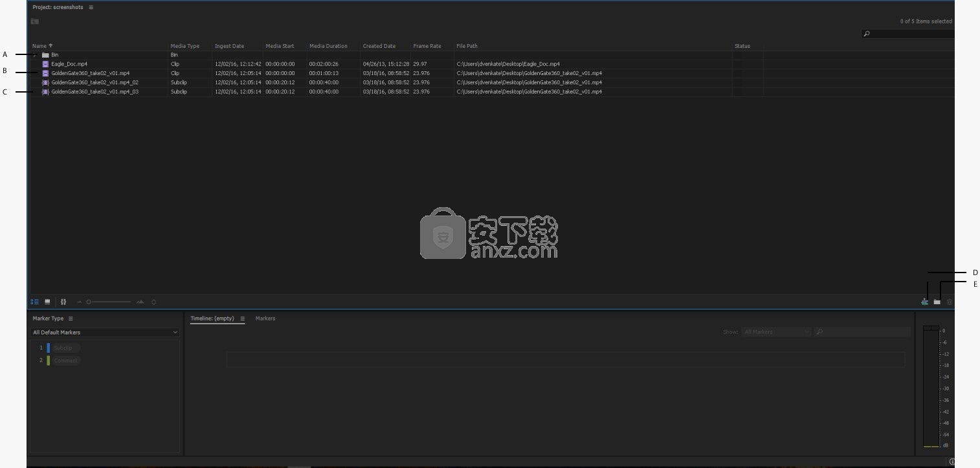
Task: Click the thumbnail zoom slider handle
Action: [89, 302]
